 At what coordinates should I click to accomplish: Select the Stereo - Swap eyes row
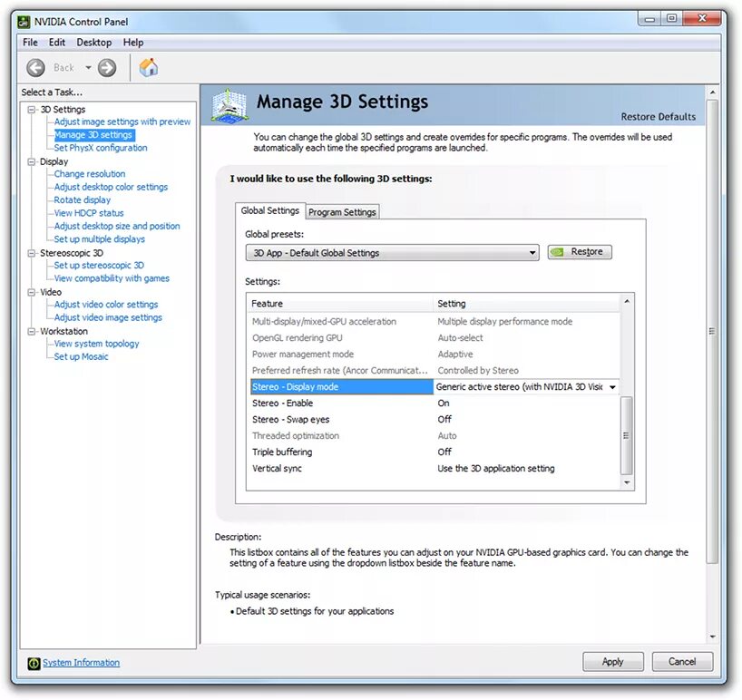click(434, 420)
